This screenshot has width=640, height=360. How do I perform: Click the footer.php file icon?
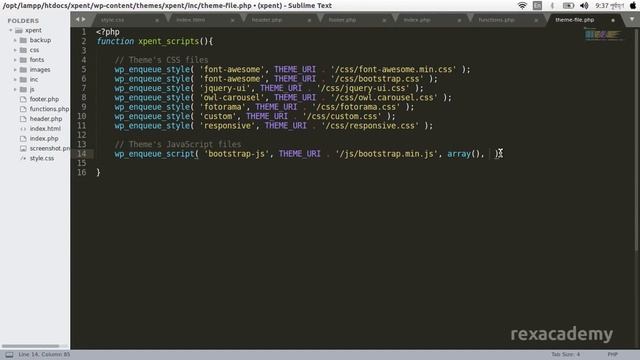point(23,99)
